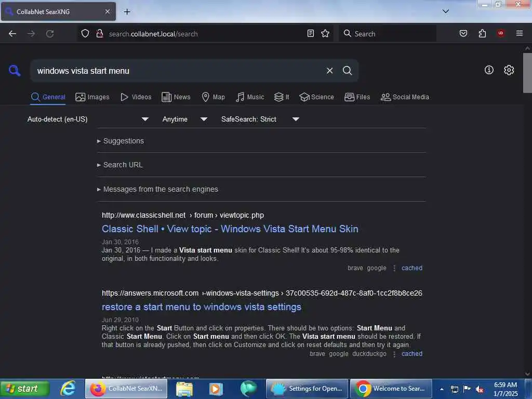
Task: Open the taskbar clock 6:59 AM
Action: pyautogui.click(x=506, y=389)
